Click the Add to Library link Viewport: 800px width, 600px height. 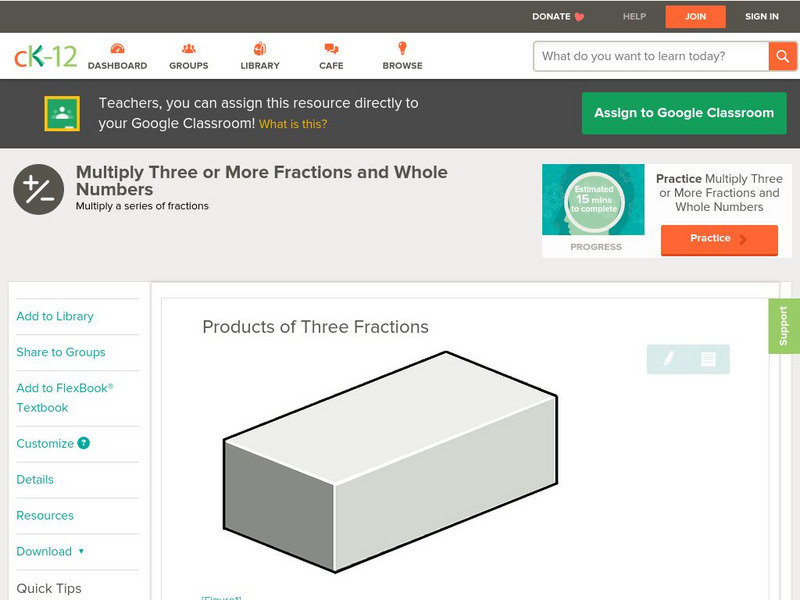pyautogui.click(x=55, y=316)
